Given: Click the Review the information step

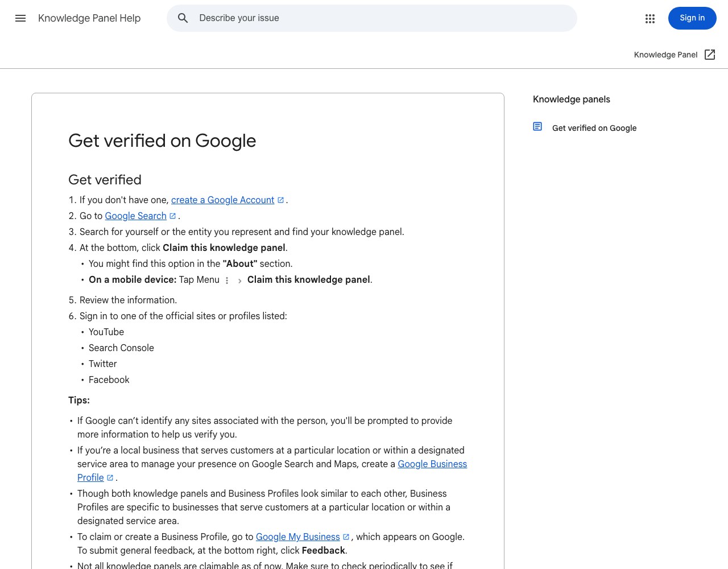Looking at the screenshot, I should [x=128, y=300].
